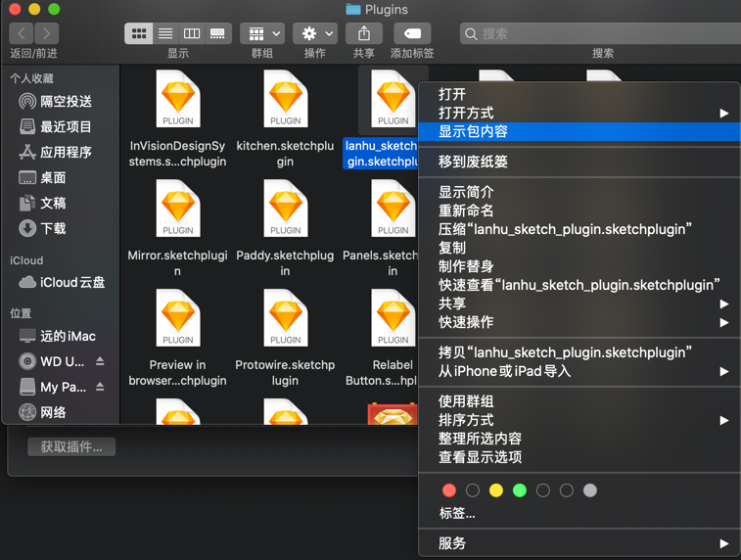The width and height of the screenshot is (741, 560).
Task: Click the Get Plugins (获取插件…) button
Action: point(71,446)
